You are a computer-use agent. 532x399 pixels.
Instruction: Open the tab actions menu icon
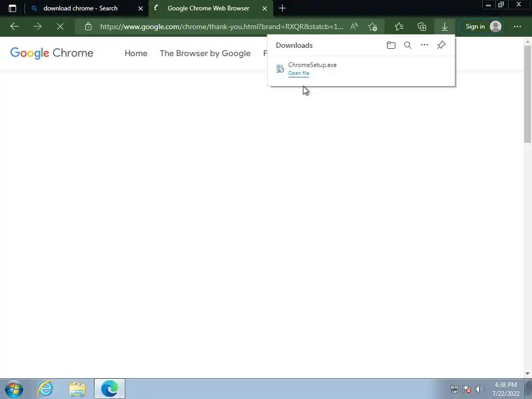(12, 8)
